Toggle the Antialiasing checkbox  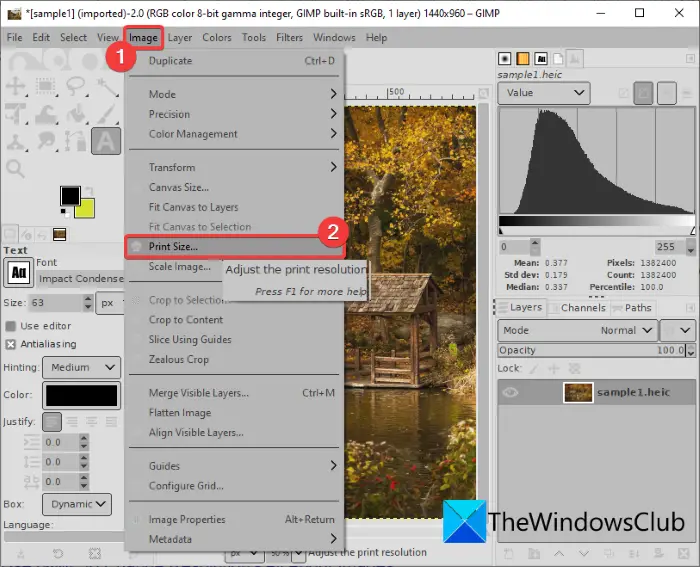click(11, 344)
